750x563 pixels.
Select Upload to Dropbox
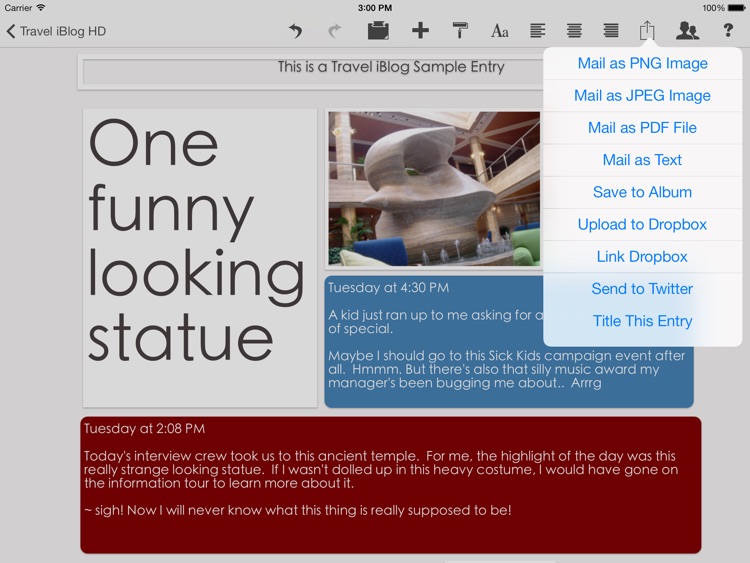[x=642, y=224]
